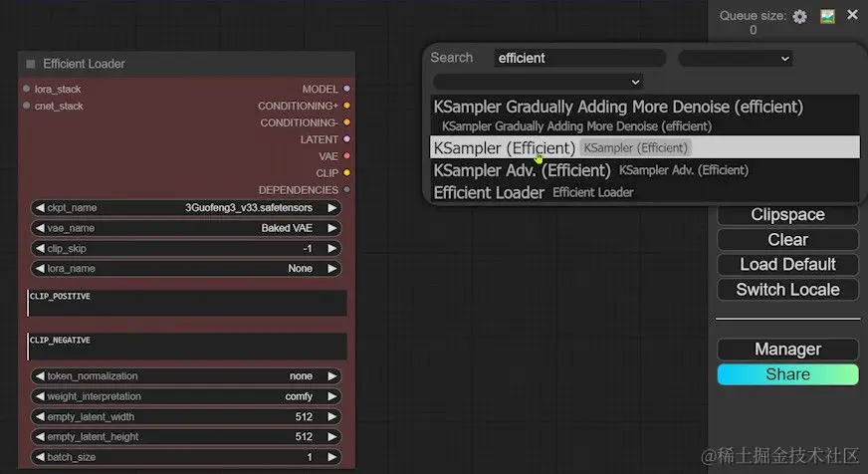
Task: Increase empty_latent_width with right arrow
Action: [332, 417]
